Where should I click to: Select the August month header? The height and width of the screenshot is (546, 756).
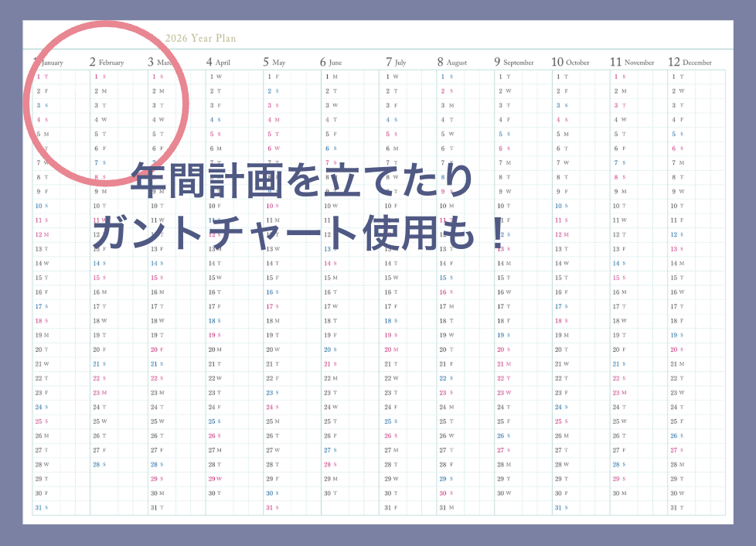[x=452, y=62]
